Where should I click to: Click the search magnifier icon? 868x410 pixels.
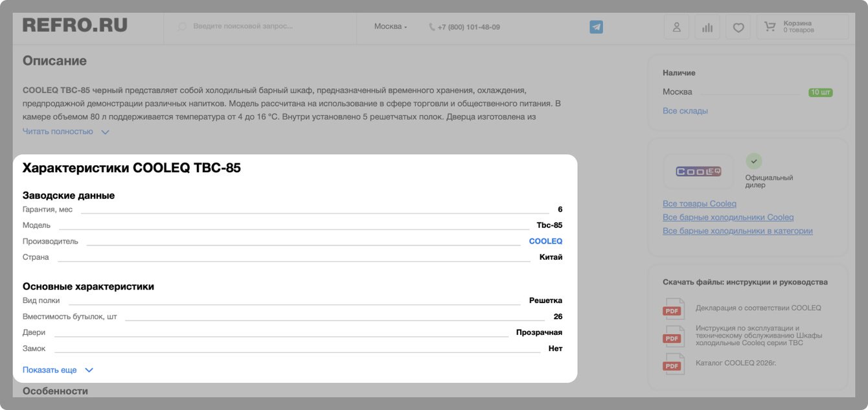coord(182,27)
